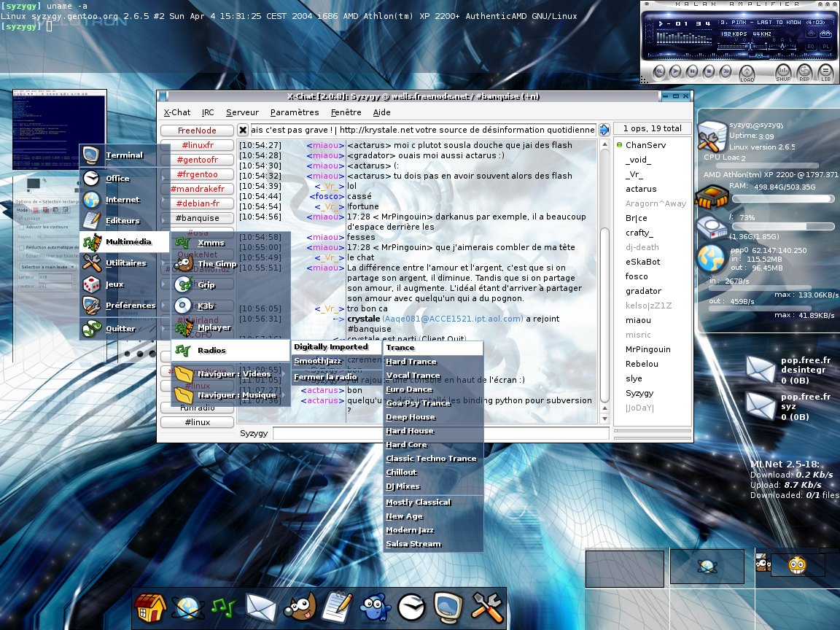This screenshot has width=840, height=630.
Task: Open the mail envelope icon in the dock
Action: 260,607
